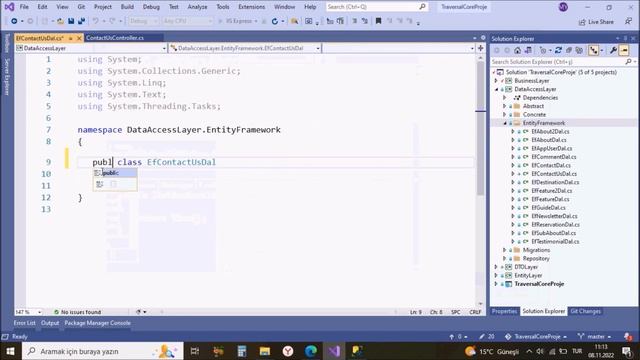
Task: Open Package Manager Console tab
Action: point(98,323)
